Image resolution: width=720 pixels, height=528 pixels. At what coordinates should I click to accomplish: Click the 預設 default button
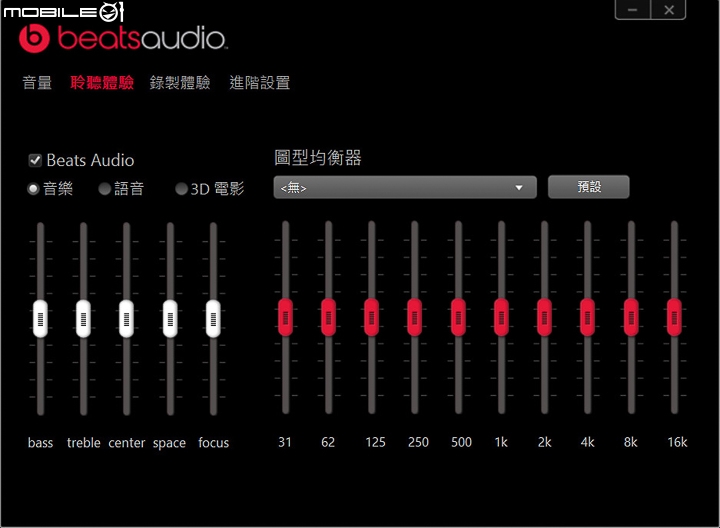point(589,187)
